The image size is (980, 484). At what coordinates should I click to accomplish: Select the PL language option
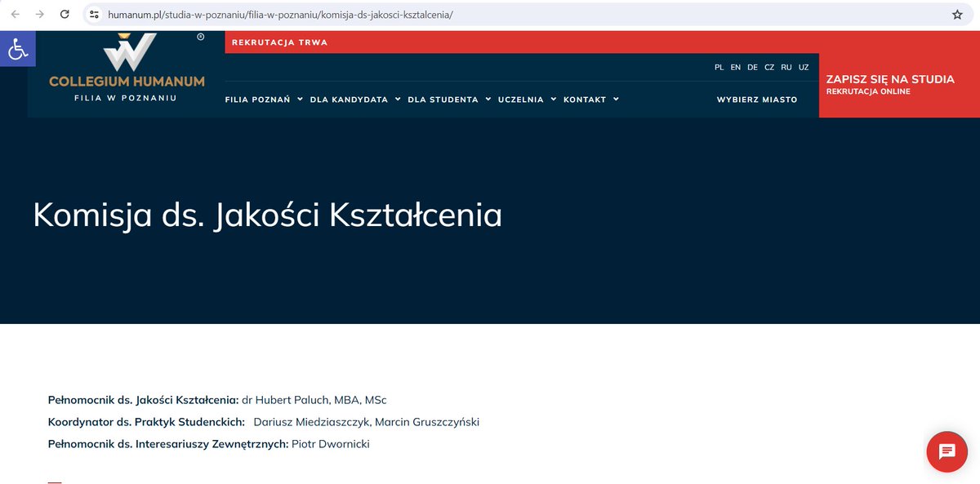719,67
